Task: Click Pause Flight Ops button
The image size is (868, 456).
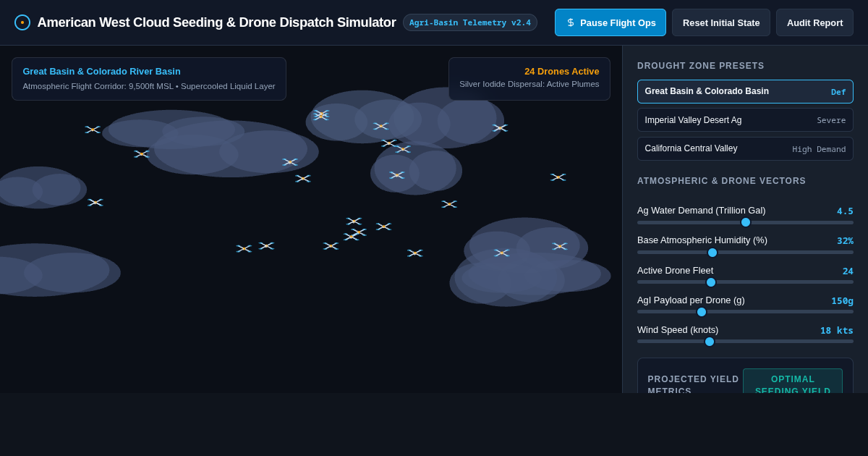Action: click(x=610, y=22)
